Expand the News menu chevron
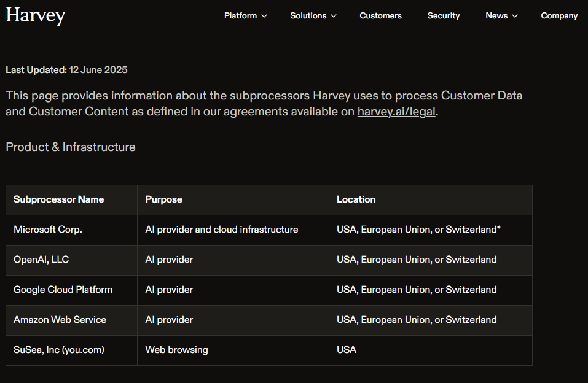This screenshot has width=588, height=383. point(515,16)
